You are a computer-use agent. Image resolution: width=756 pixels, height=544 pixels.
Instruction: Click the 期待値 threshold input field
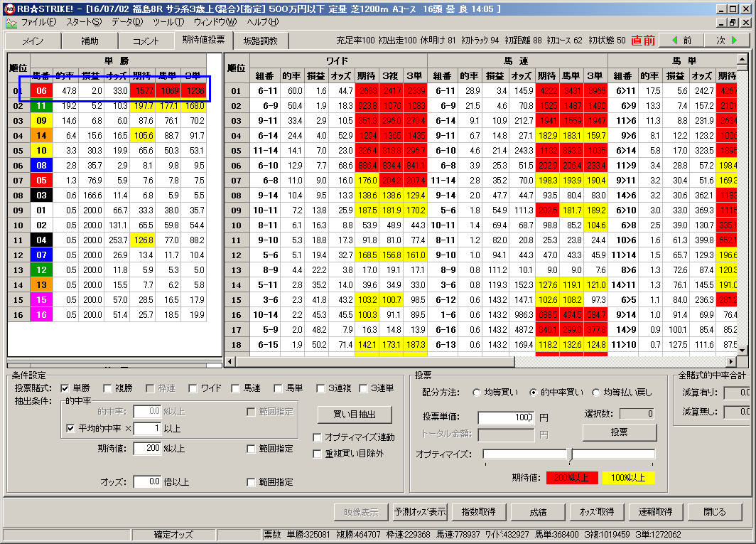pyautogui.click(x=147, y=449)
